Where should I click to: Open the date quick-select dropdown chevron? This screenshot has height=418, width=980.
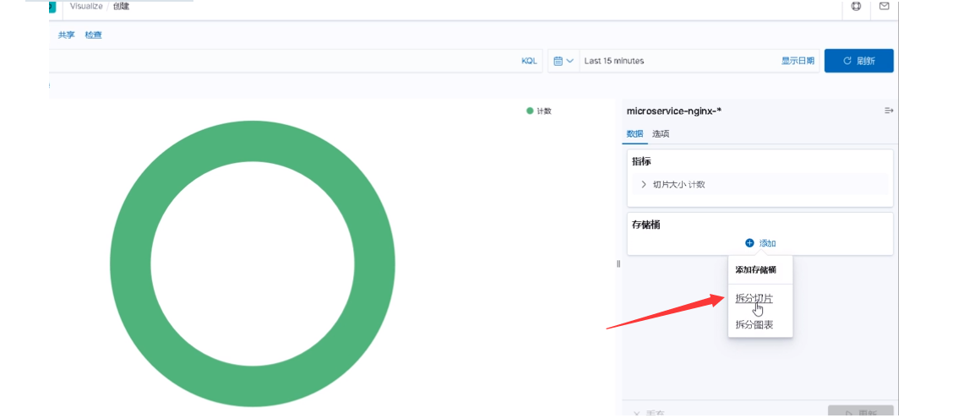[570, 61]
